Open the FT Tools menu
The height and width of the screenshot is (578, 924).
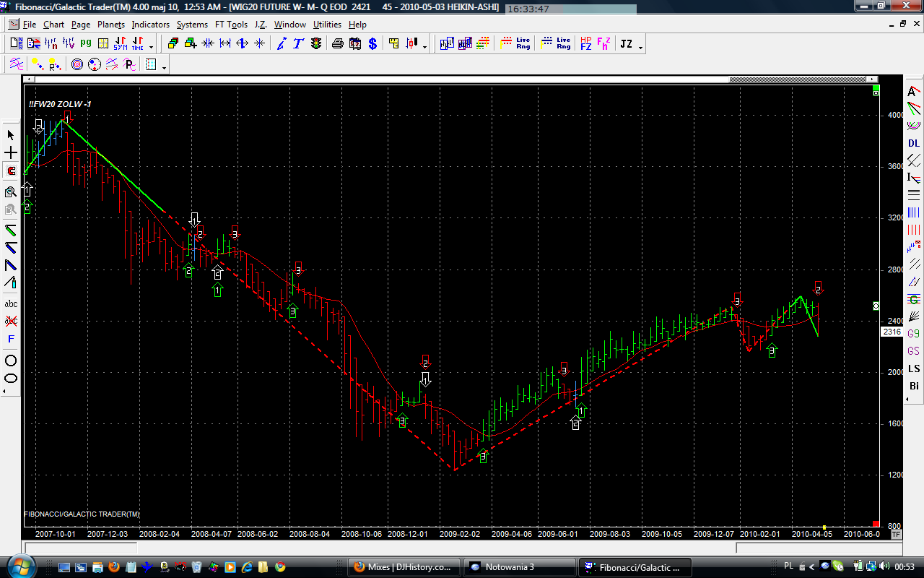231,25
